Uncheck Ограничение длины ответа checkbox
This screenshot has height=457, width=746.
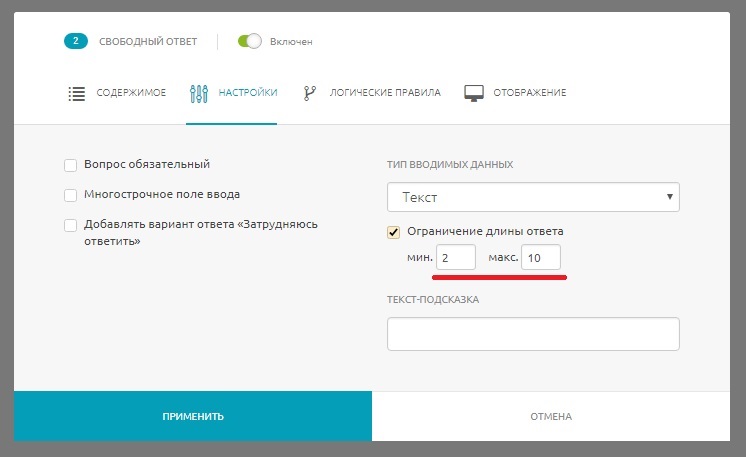click(x=393, y=232)
